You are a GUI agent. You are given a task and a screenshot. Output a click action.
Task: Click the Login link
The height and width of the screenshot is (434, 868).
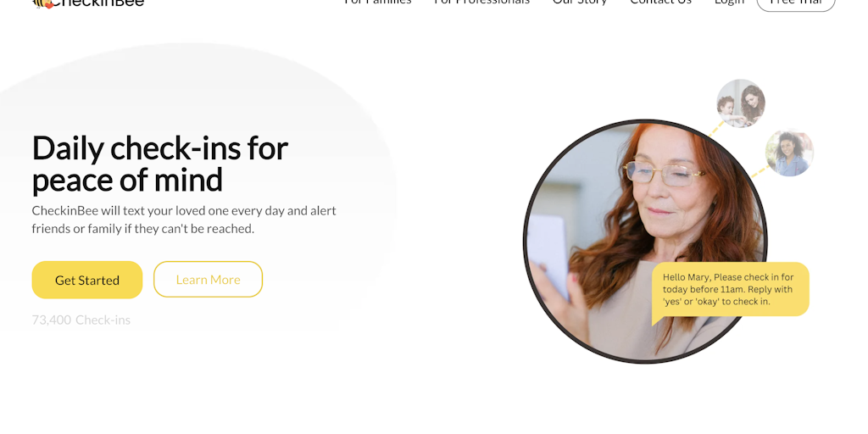pyautogui.click(x=729, y=3)
